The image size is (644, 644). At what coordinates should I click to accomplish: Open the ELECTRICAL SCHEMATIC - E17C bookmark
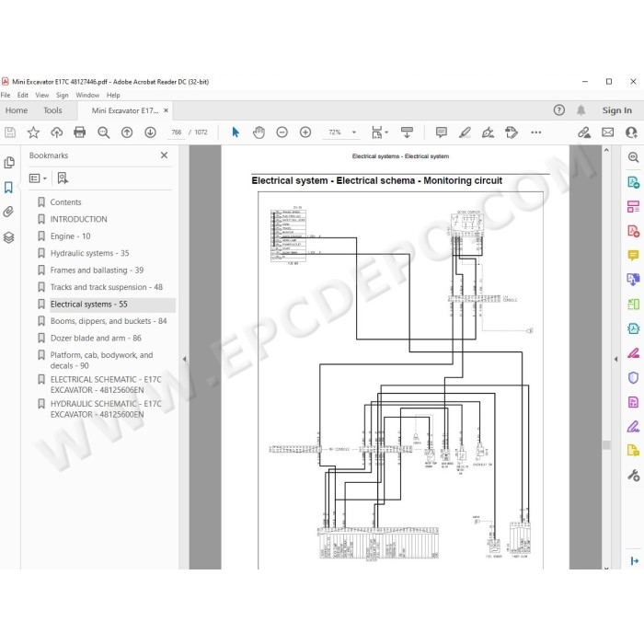click(106, 385)
